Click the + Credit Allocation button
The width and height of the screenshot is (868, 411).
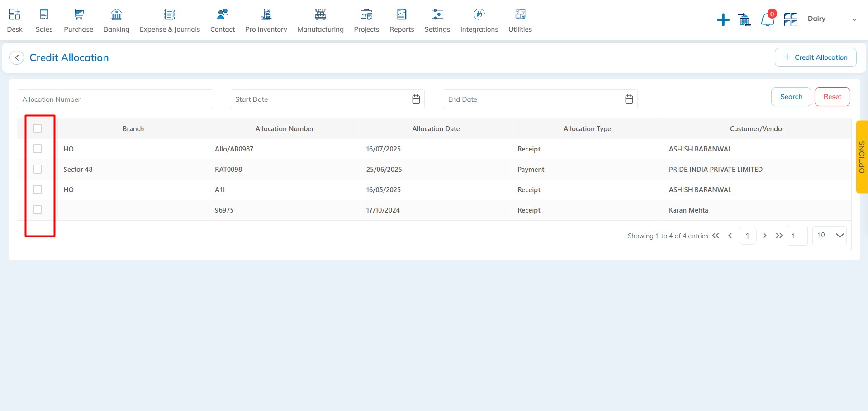point(816,57)
